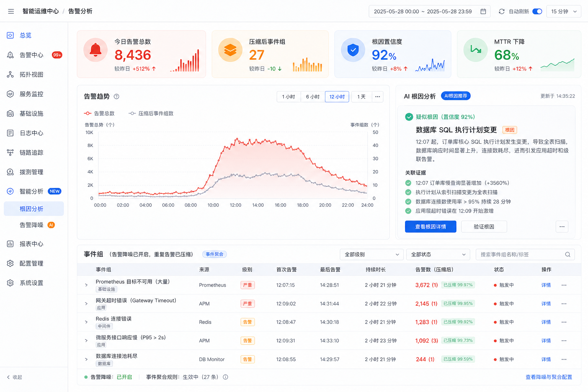Click the 12:09:31 first alert time

286,341
